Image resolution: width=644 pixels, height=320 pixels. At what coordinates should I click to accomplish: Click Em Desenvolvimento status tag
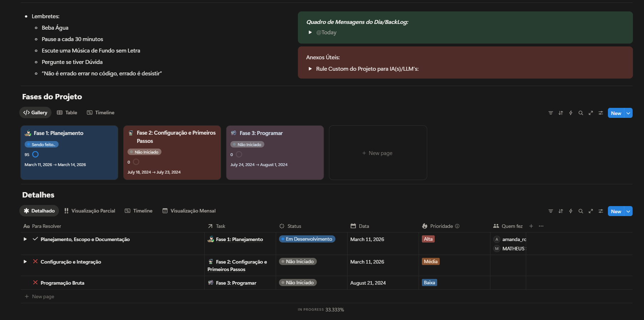(307, 239)
